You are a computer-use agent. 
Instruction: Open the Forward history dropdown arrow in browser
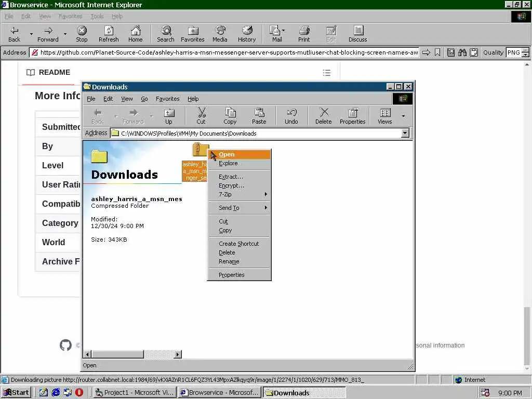(65, 34)
